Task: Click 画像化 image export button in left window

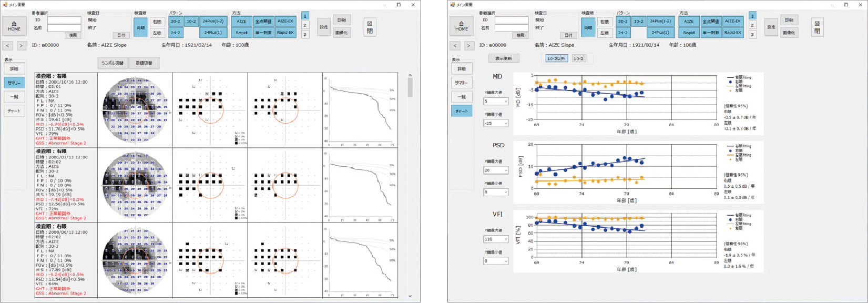Action: [342, 33]
